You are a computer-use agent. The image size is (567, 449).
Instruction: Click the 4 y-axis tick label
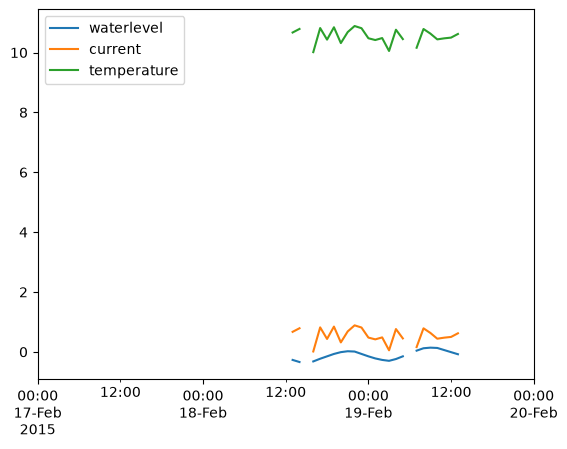[x=23, y=232]
